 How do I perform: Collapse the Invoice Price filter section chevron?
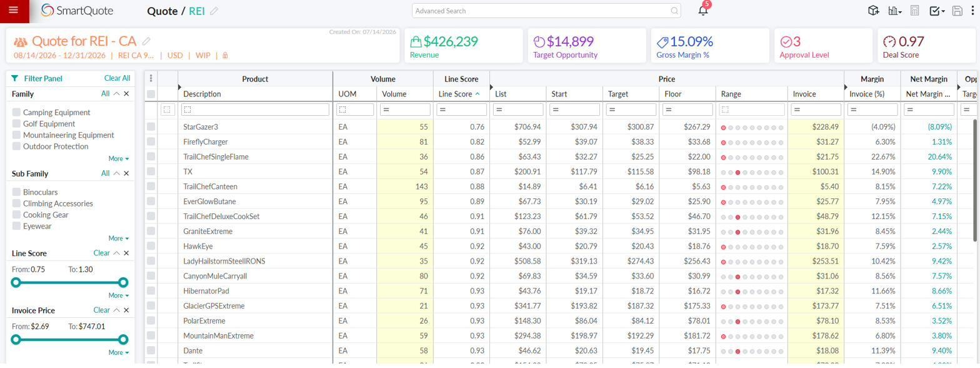(x=116, y=310)
